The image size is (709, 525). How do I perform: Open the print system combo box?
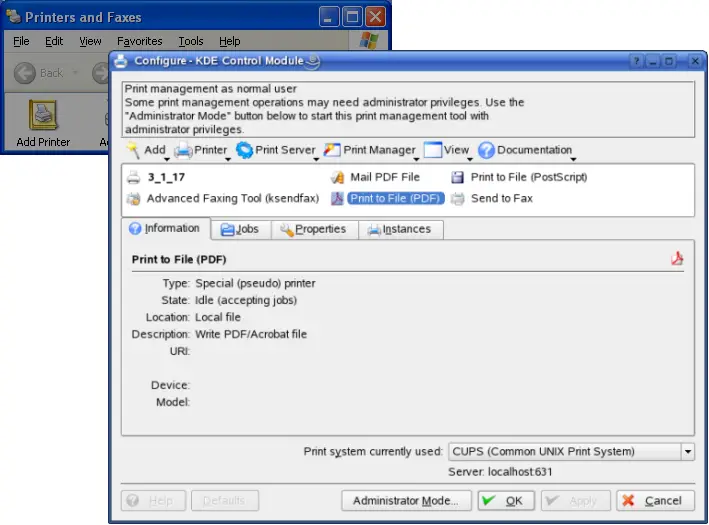[x=570, y=452]
